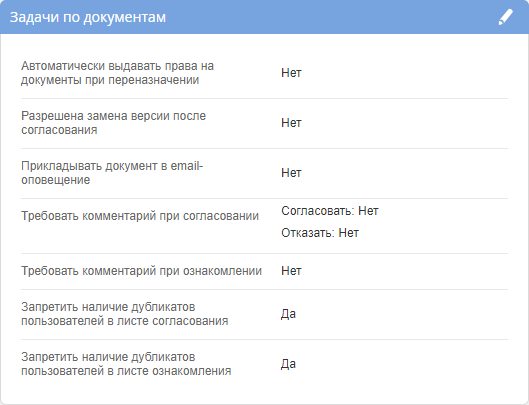529x405 pixels.
Task: Click 'Нет' value for acquaintance comment setting
Action: pos(291,271)
